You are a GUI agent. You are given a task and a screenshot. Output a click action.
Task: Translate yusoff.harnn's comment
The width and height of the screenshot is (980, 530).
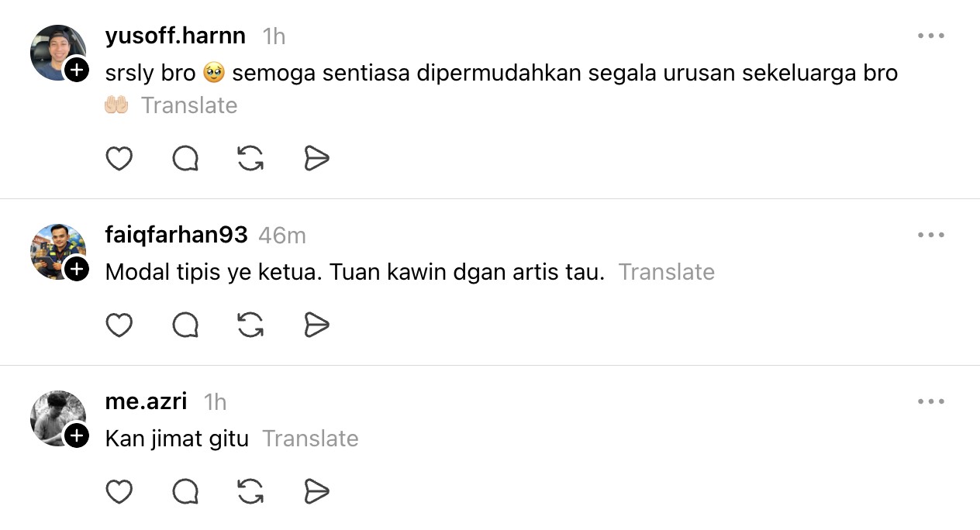(189, 105)
